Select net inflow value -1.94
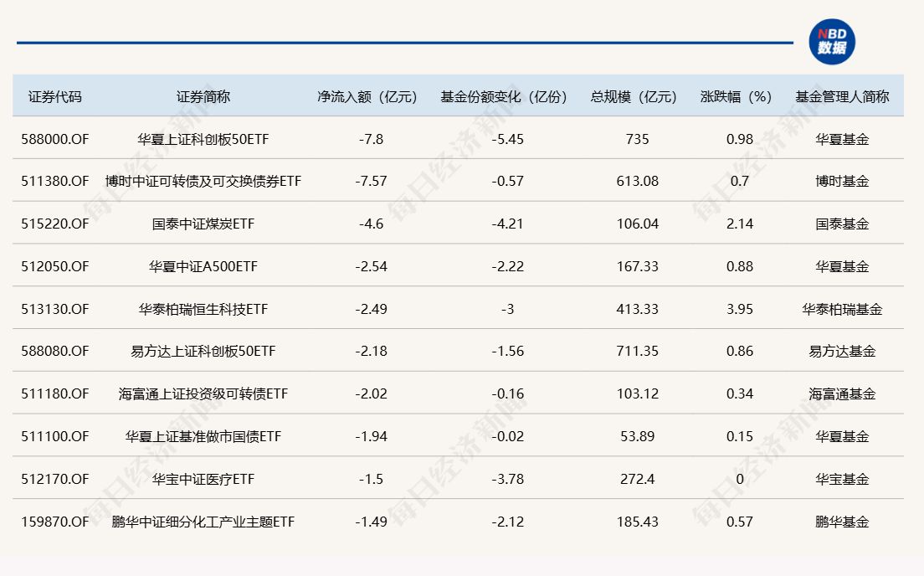The height and width of the screenshot is (576, 924). [x=372, y=436]
